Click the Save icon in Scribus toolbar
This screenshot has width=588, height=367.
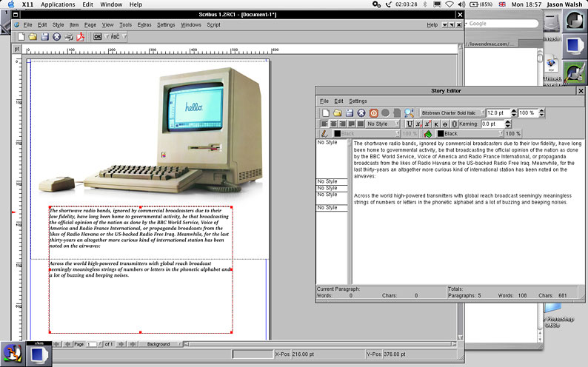44,36
